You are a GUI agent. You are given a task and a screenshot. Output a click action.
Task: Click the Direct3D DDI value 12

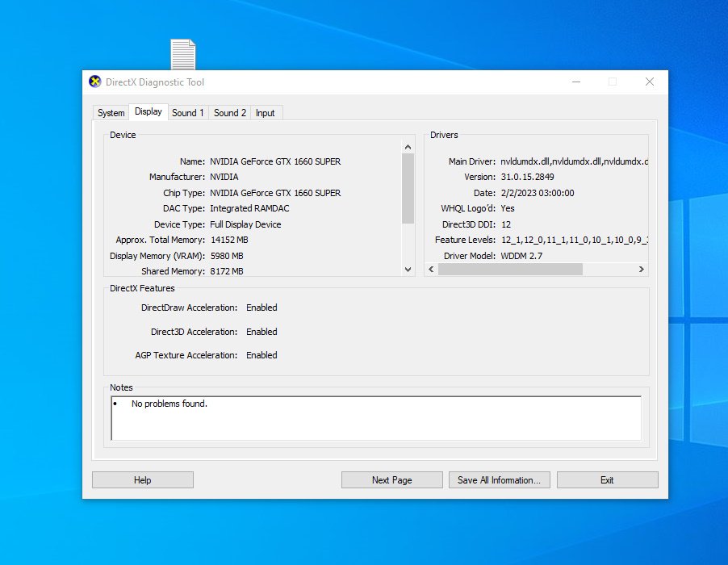(x=506, y=224)
